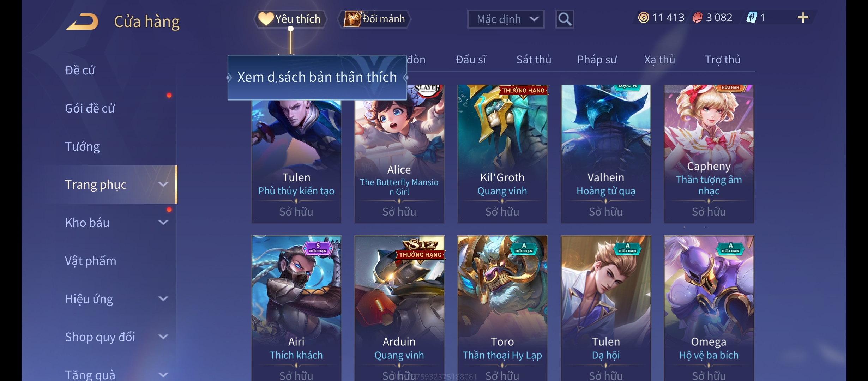Click the Đổi mảnh fragment exchange icon

[352, 19]
